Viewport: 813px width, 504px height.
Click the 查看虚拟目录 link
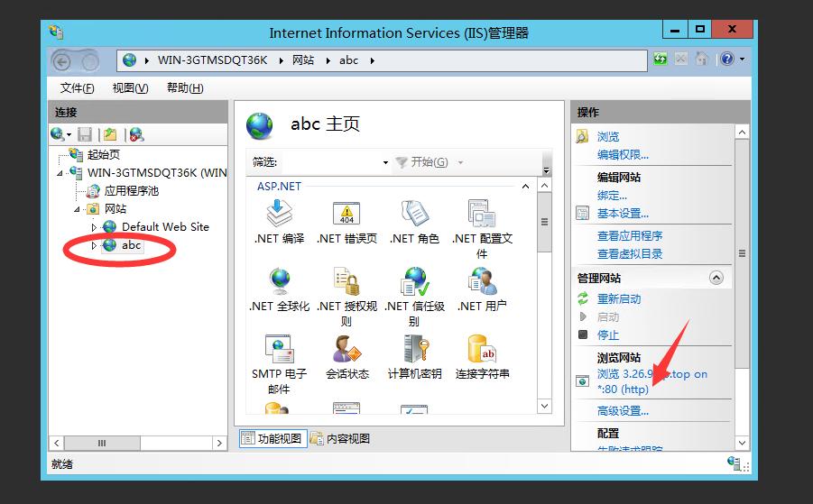pyautogui.click(x=630, y=254)
